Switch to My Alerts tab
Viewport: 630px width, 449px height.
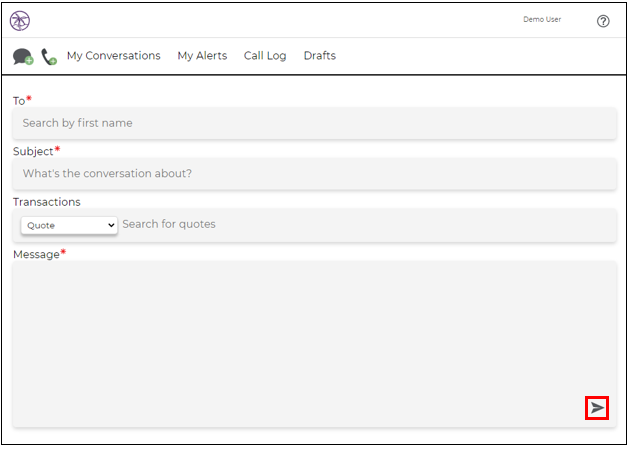[x=202, y=55]
